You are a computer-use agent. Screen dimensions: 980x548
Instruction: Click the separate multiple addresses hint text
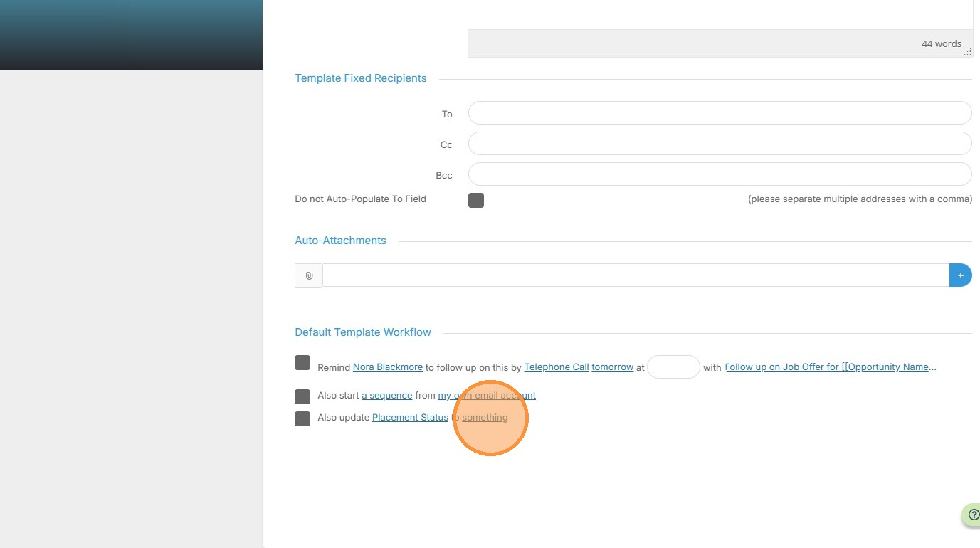click(x=860, y=199)
